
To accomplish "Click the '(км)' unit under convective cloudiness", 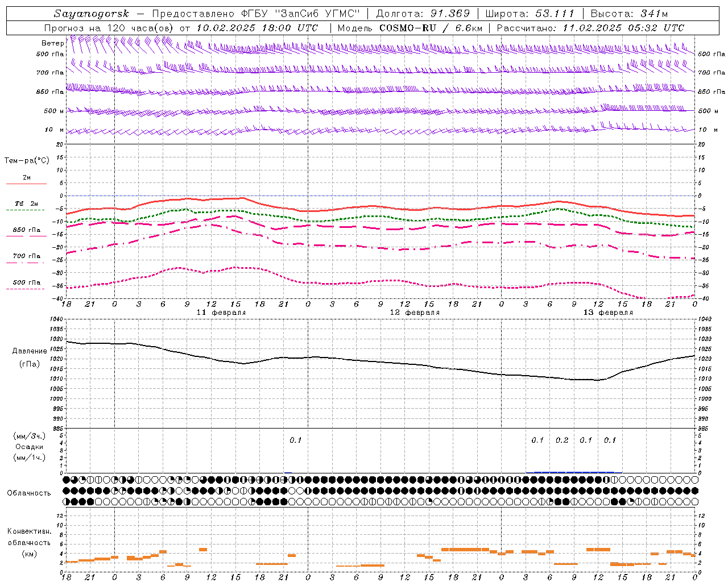I will (30, 554).
